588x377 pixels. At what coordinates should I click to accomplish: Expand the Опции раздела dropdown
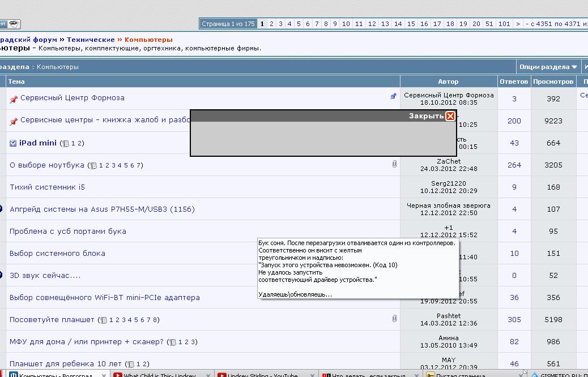click(548, 67)
